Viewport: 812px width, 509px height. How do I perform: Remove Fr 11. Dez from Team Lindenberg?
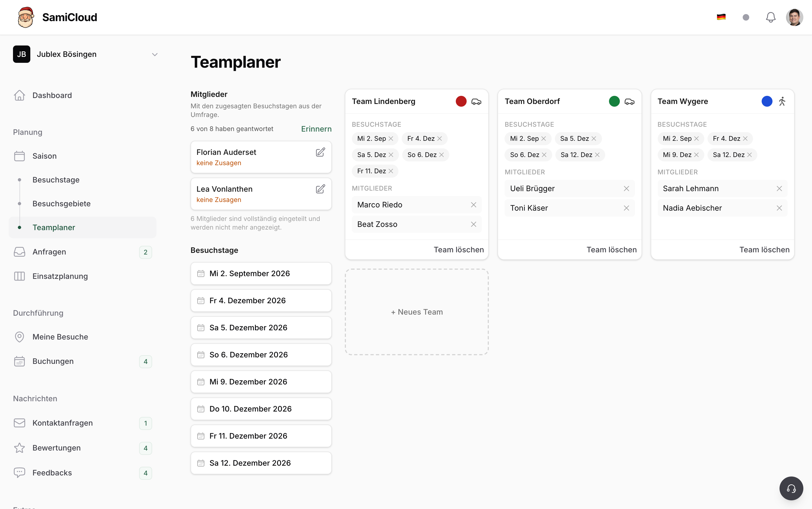tap(391, 171)
